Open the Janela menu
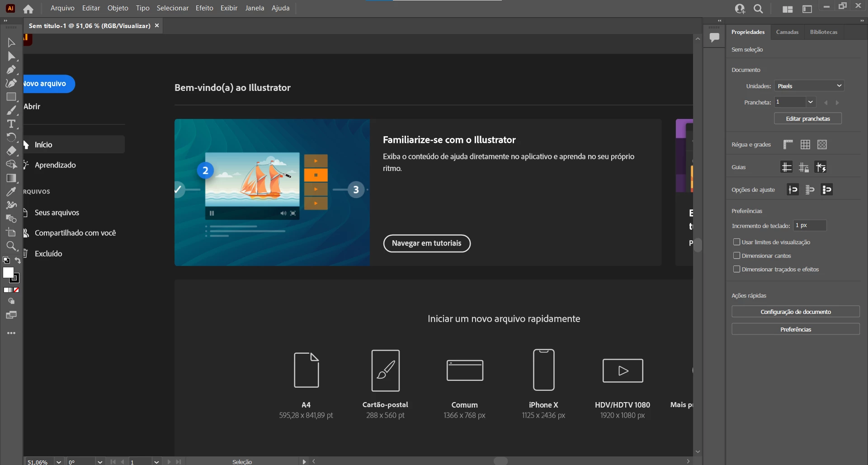Viewport: 868px width, 465px height. coord(255,8)
